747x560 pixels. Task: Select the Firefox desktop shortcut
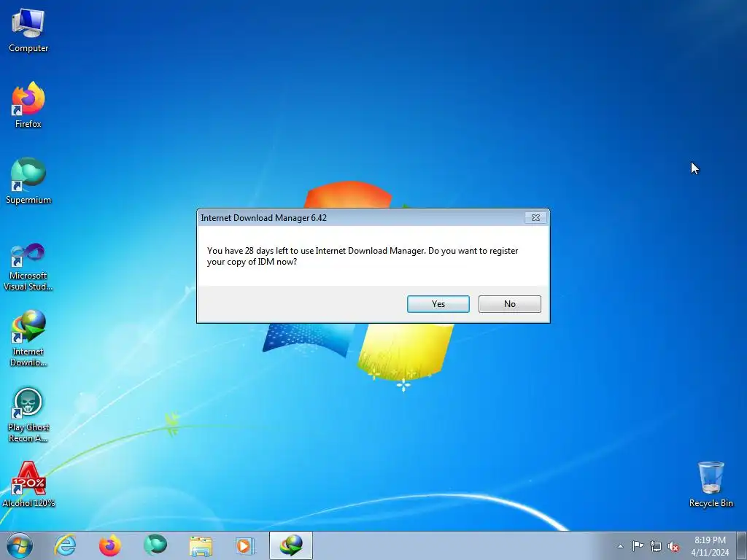point(28,105)
